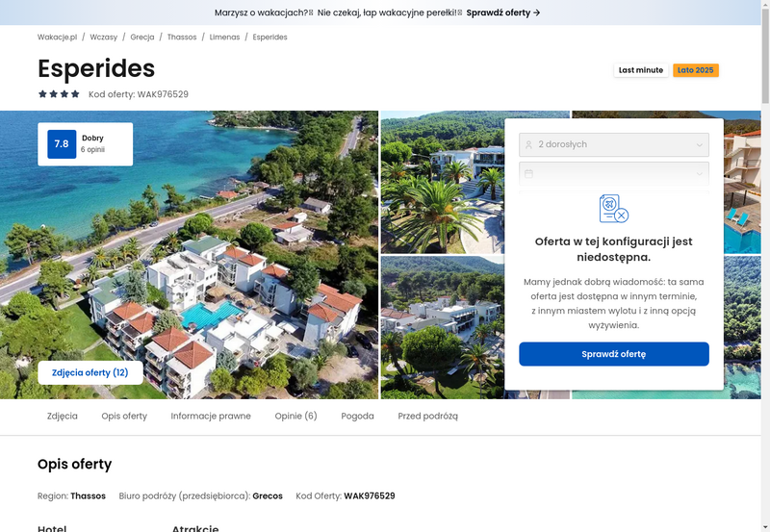Click the unavailable offer document icon
Screen dimensions: 770x532
(x=614, y=209)
